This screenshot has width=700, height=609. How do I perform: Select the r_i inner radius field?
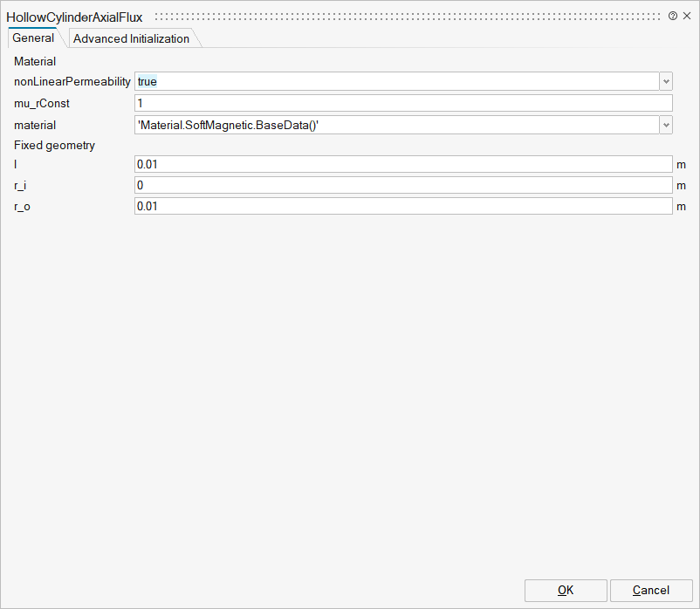(x=403, y=185)
